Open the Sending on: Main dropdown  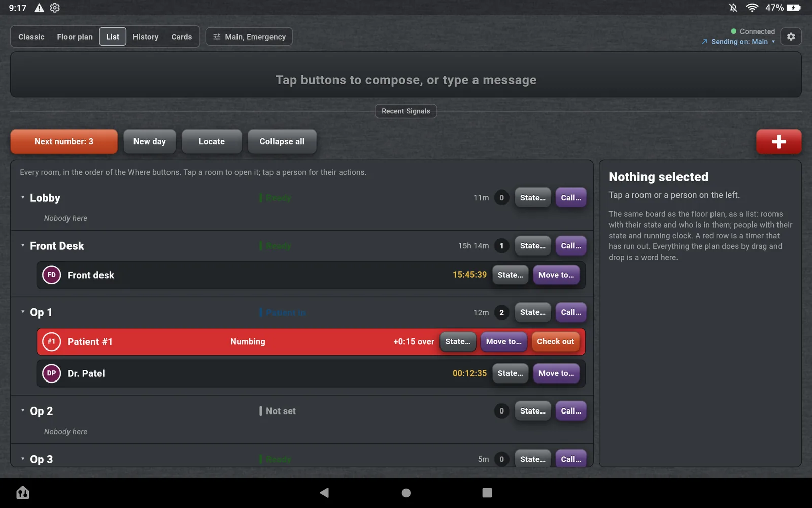[x=738, y=42]
